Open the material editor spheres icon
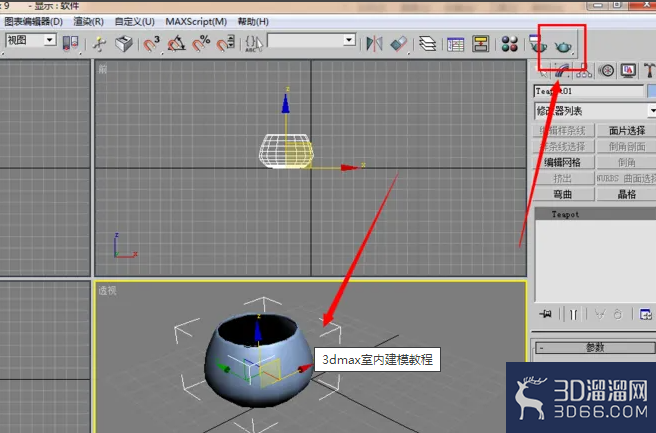This screenshot has width=656, height=433. click(x=510, y=44)
